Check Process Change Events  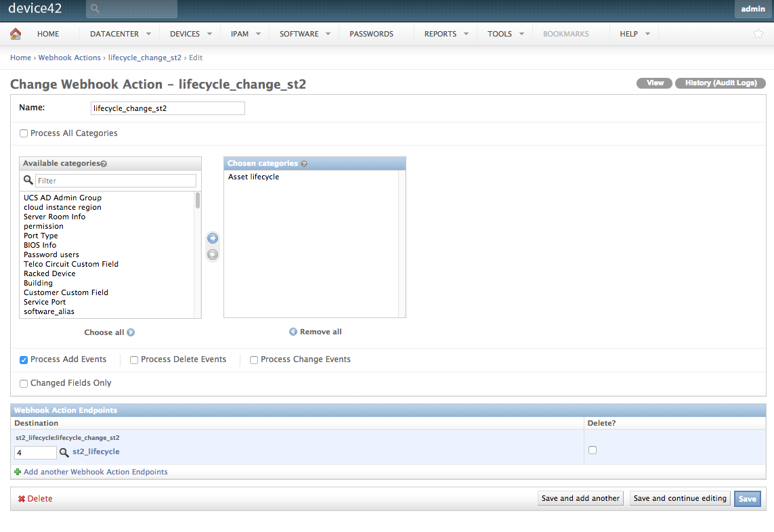coord(254,360)
